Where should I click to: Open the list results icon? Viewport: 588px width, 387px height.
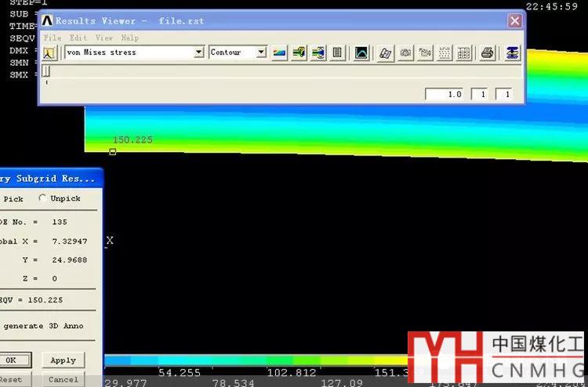338,52
